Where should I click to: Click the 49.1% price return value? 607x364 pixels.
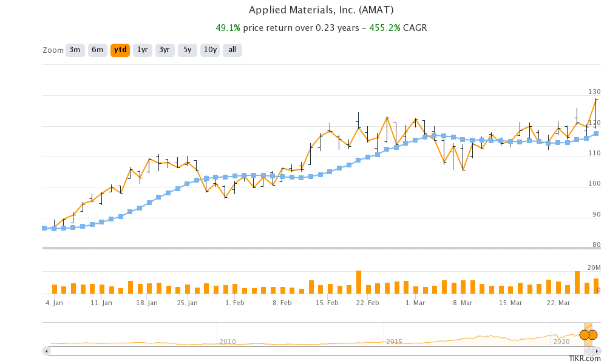tap(228, 28)
